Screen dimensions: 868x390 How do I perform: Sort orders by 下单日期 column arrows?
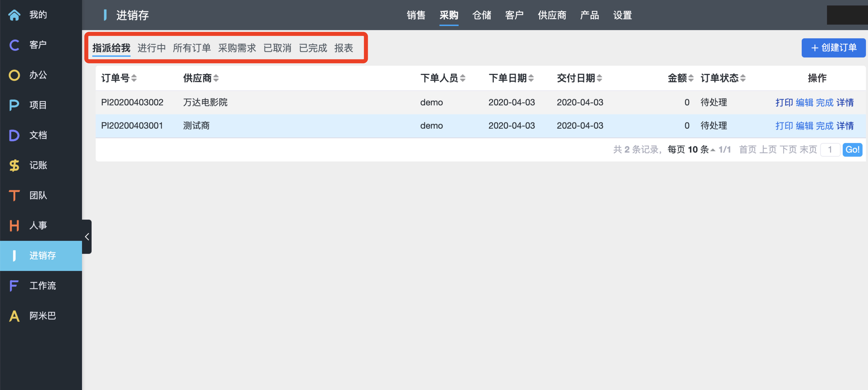pyautogui.click(x=531, y=78)
